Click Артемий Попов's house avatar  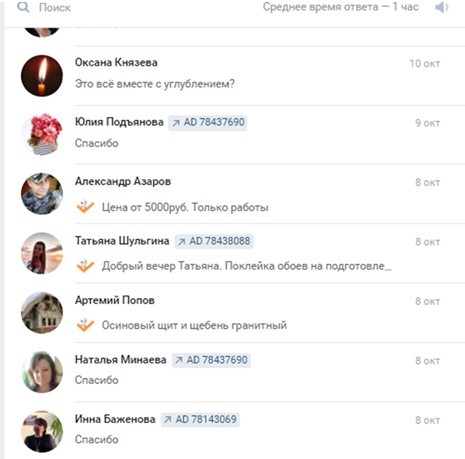pyautogui.click(x=42, y=313)
